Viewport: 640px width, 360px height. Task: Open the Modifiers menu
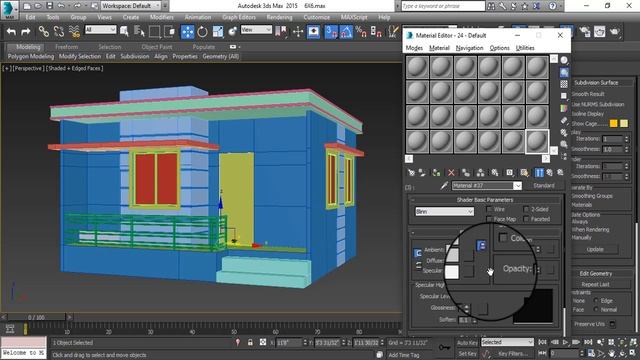click(x=161, y=17)
